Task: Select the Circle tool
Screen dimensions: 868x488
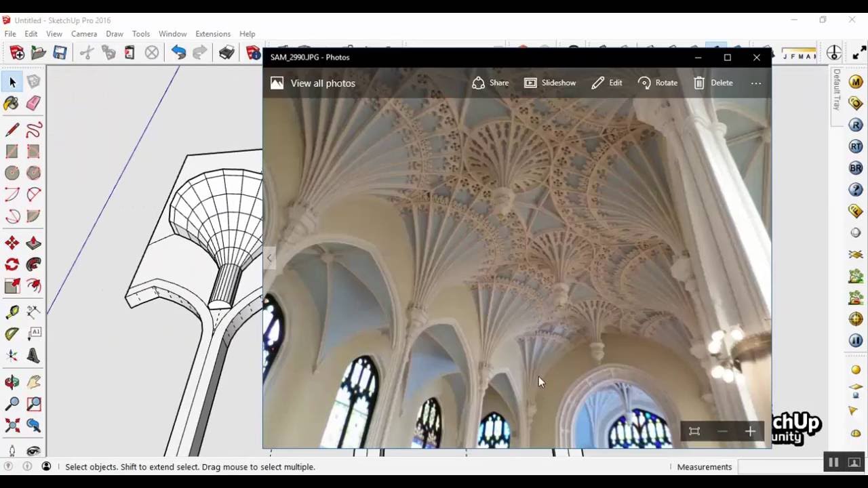Action: pos(12,174)
